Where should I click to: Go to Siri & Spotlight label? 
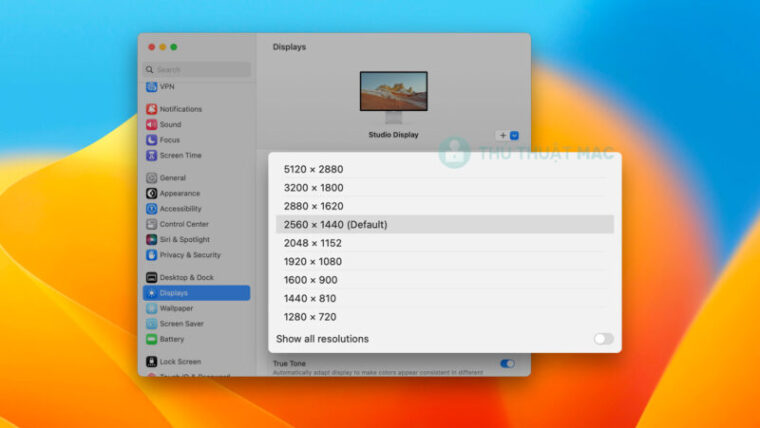tap(185, 239)
